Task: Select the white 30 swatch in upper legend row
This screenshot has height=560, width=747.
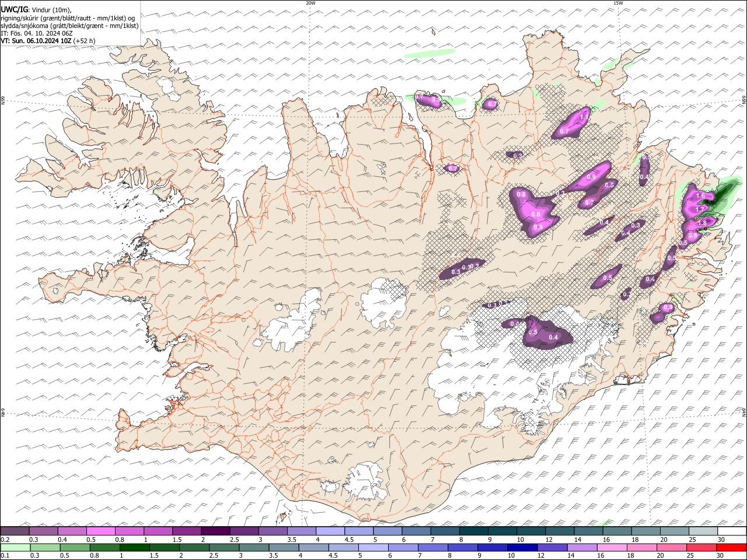Action: 732,531
